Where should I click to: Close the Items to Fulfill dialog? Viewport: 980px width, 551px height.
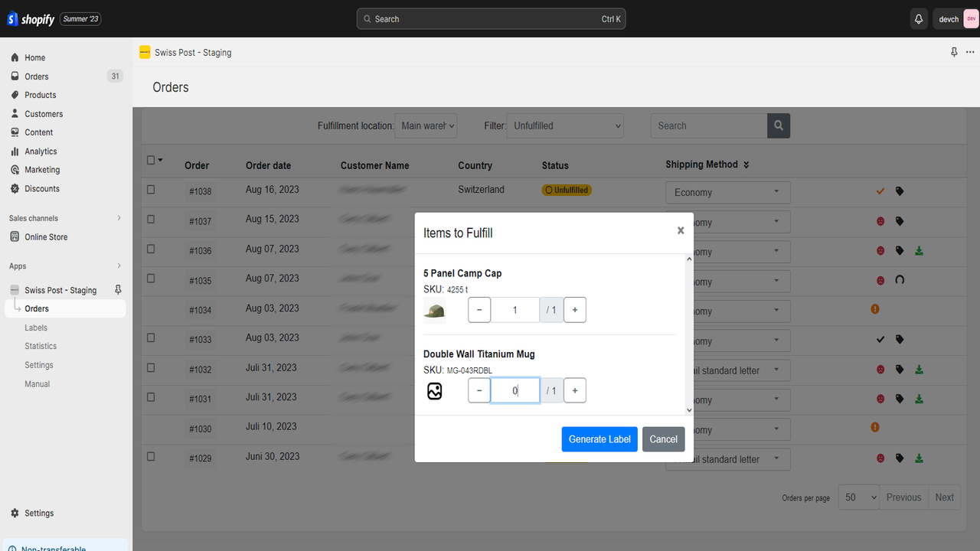(681, 230)
